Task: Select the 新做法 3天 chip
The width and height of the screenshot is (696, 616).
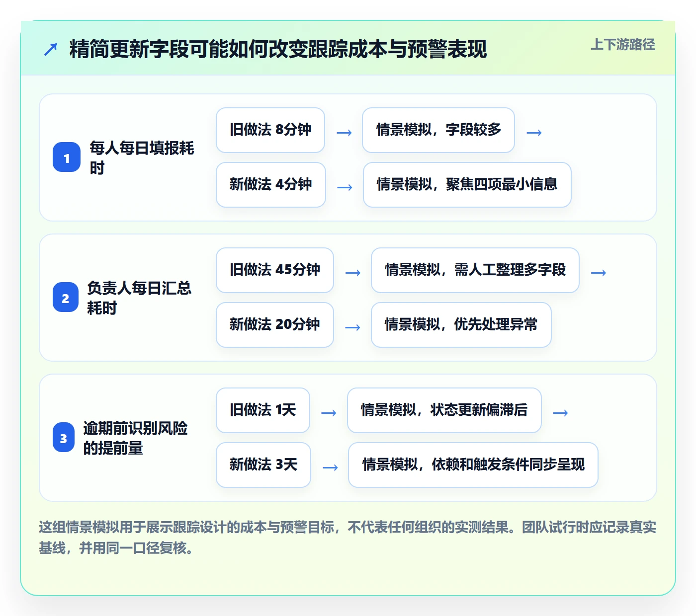Action: (263, 465)
